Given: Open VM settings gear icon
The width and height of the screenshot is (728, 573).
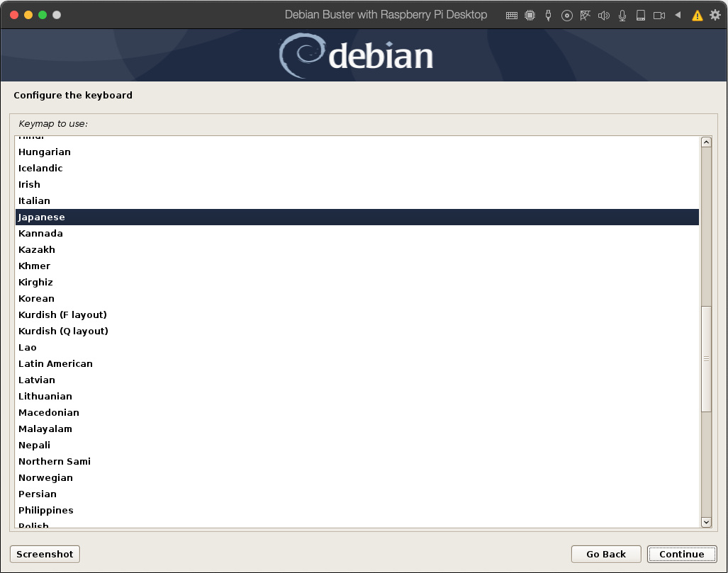Looking at the screenshot, I should click(x=715, y=16).
